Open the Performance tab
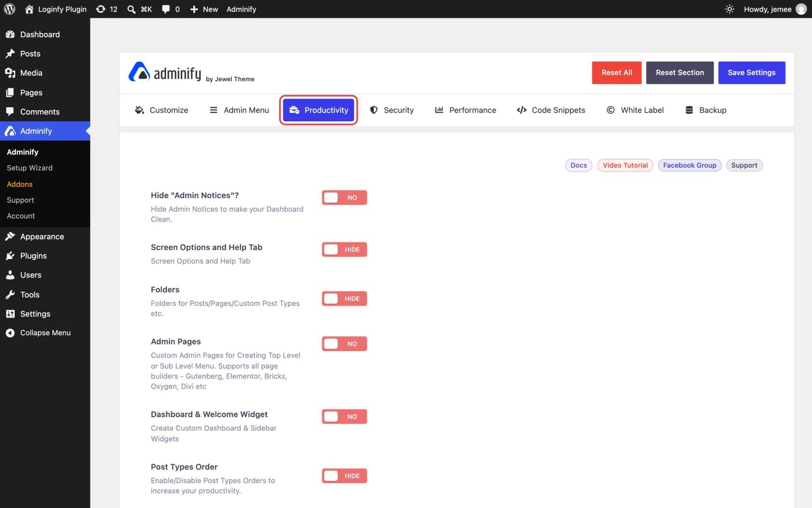The width and height of the screenshot is (812, 508). (x=465, y=110)
